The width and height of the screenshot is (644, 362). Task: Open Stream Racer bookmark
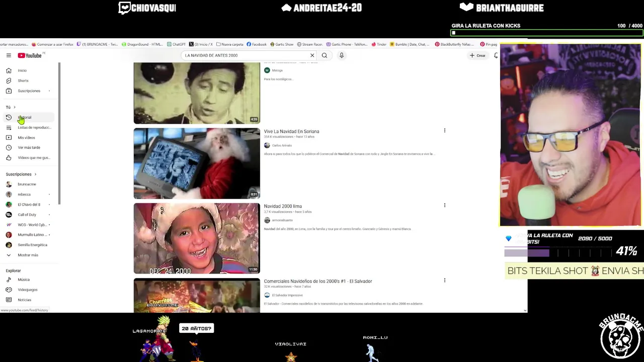click(310, 44)
